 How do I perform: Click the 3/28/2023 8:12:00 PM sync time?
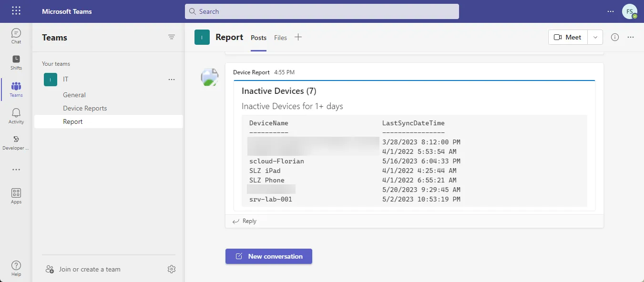coord(421,142)
